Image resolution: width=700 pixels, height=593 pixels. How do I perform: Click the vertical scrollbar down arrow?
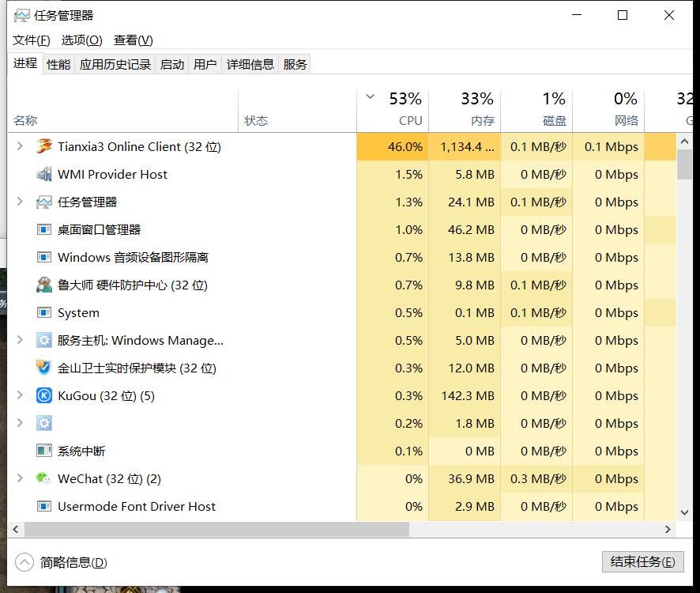pos(684,512)
